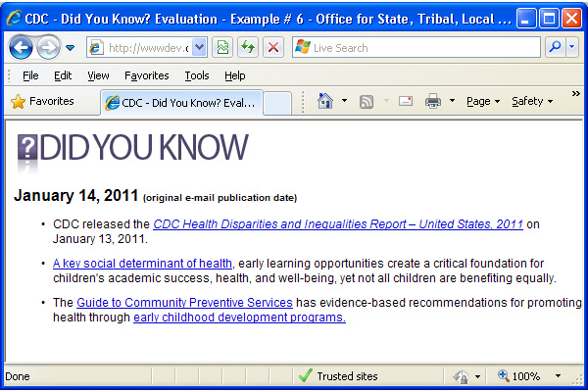Expand the Home button dropdown arrow
Image resolution: width=588 pixels, height=392 pixels.
(344, 101)
